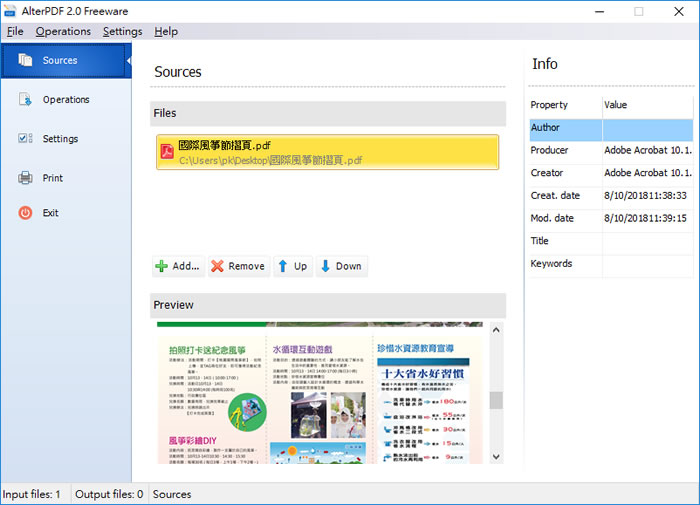
Task: Click the Operations page icon in sidebar
Action: (x=25, y=99)
